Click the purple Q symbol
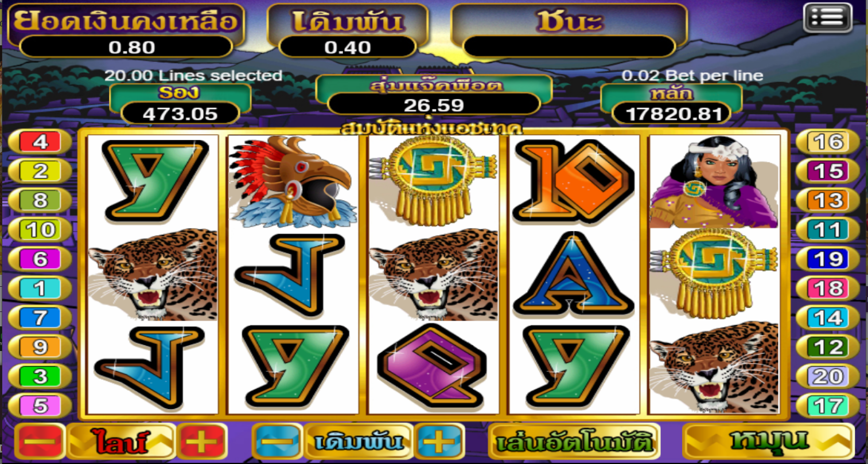 point(433,367)
